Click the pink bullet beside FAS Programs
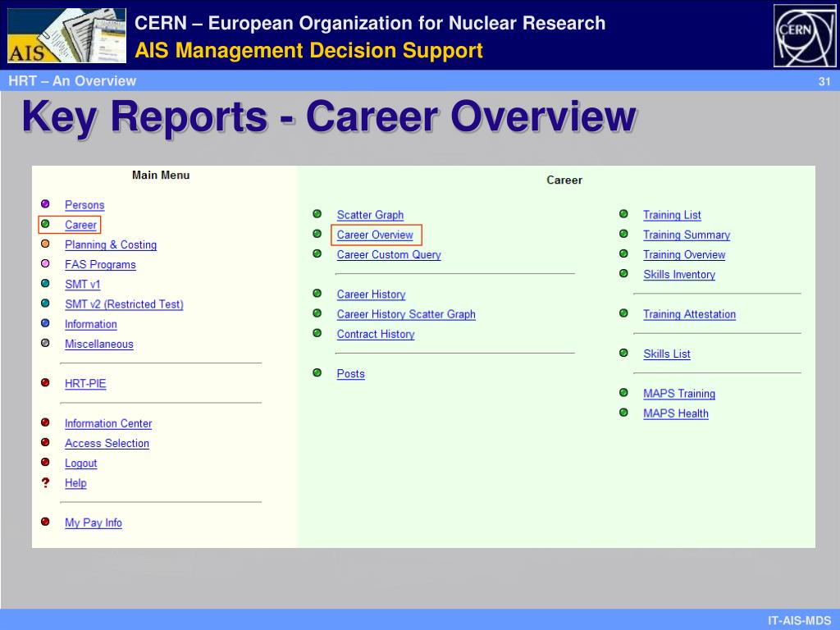 coord(45,263)
